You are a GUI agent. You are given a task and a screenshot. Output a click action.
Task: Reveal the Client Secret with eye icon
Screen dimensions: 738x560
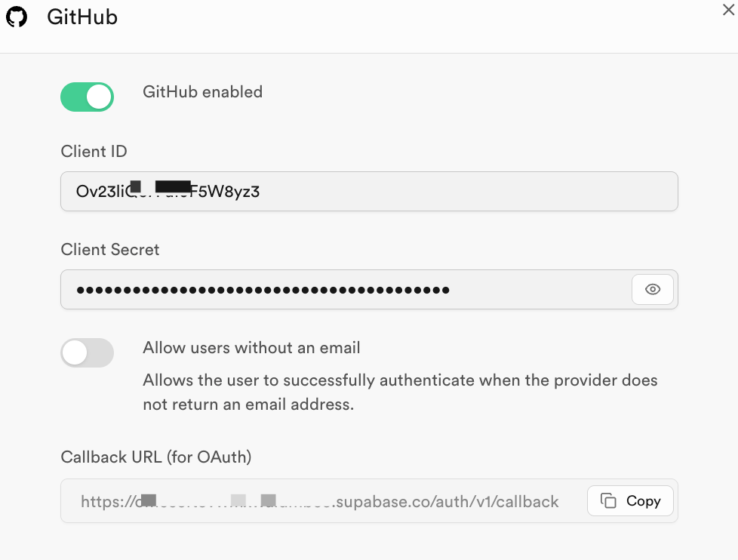(x=653, y=289)
